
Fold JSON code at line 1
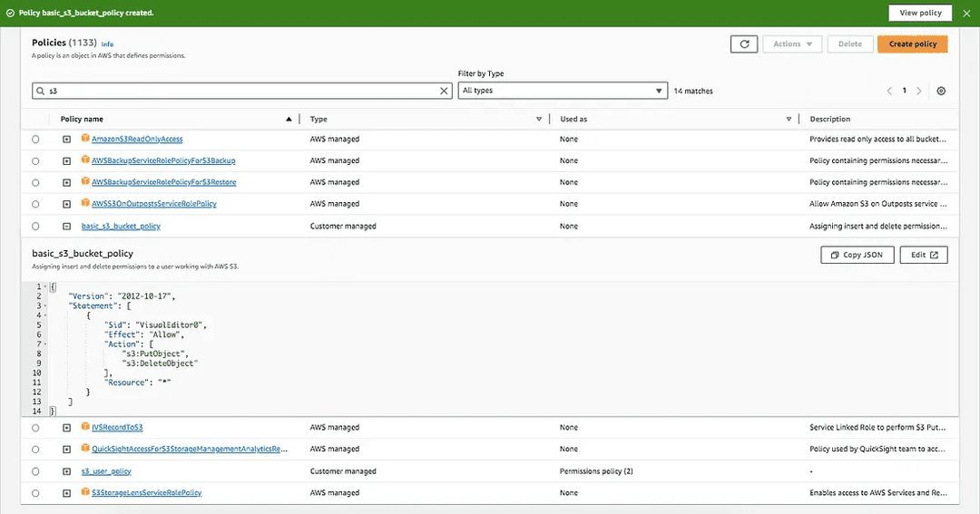tap(45, 286)
